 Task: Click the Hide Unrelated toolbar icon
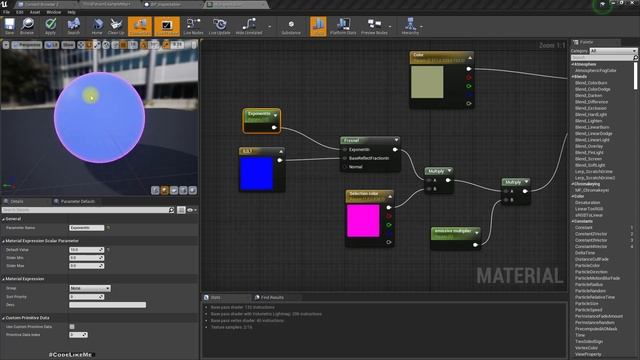249,26
